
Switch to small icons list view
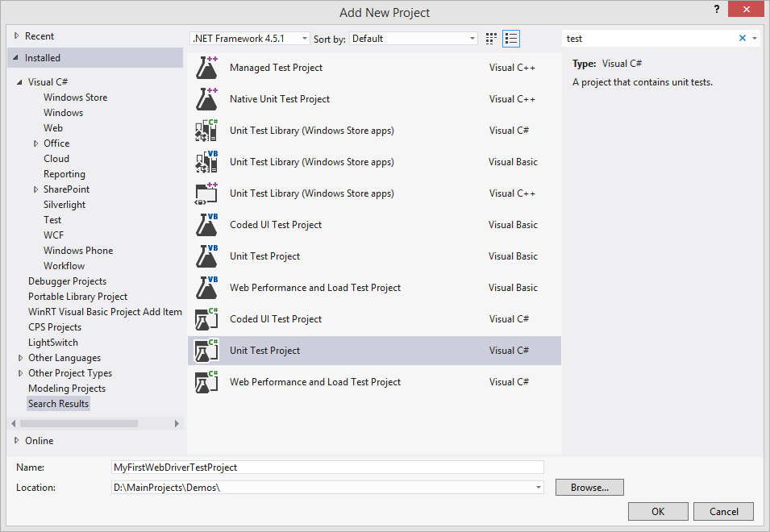click(x=511, y=39)
